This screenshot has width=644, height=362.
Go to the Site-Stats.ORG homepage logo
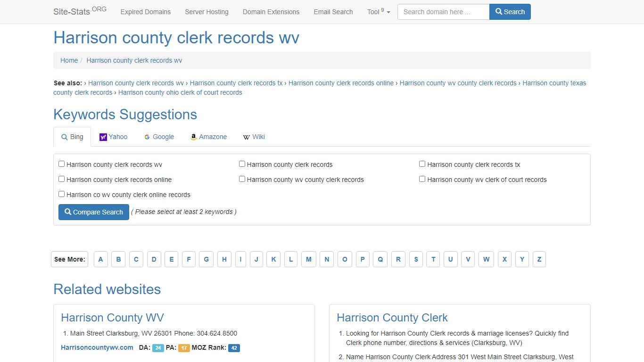click(x=80, y=11)
